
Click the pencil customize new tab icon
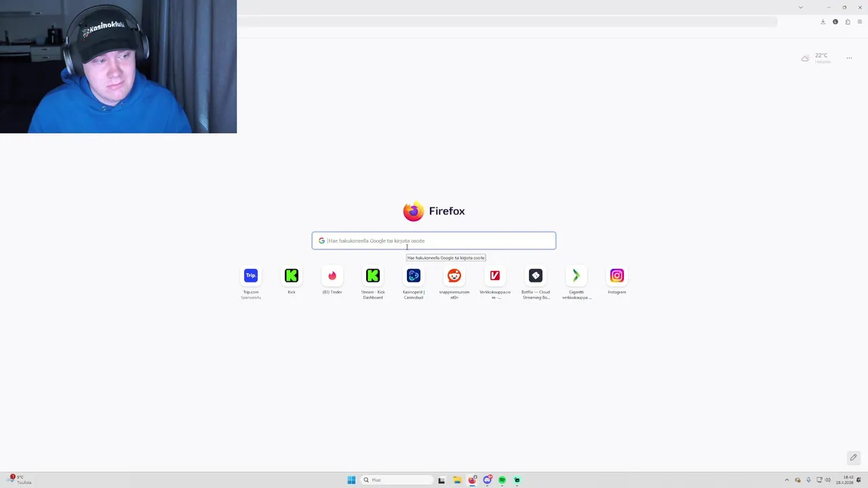(x=854, y=457)
